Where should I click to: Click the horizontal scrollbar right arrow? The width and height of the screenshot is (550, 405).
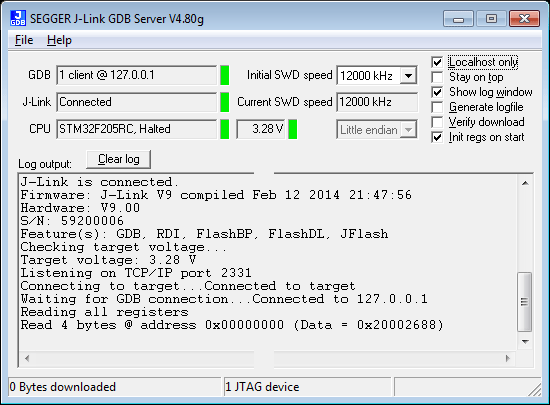pyautogui.click(x=508, y=358)
